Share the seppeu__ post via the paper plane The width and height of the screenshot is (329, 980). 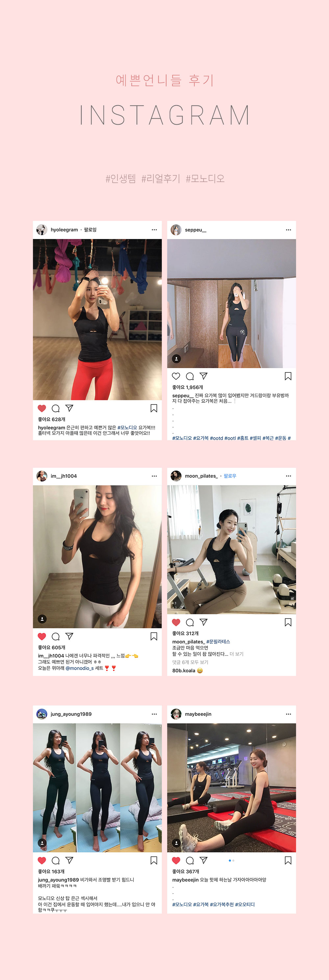pos(204,376)
